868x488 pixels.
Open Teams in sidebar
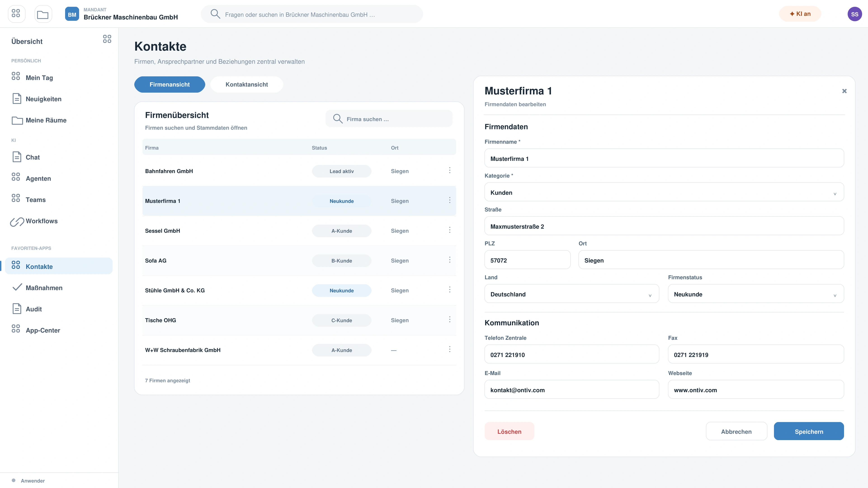[59, 200]
